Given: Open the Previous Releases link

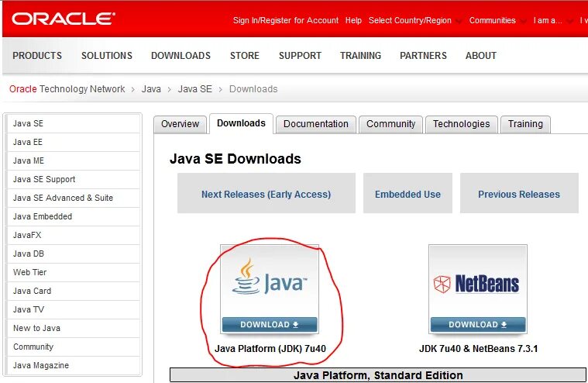Looking at the screenshot, I should 519,194.
